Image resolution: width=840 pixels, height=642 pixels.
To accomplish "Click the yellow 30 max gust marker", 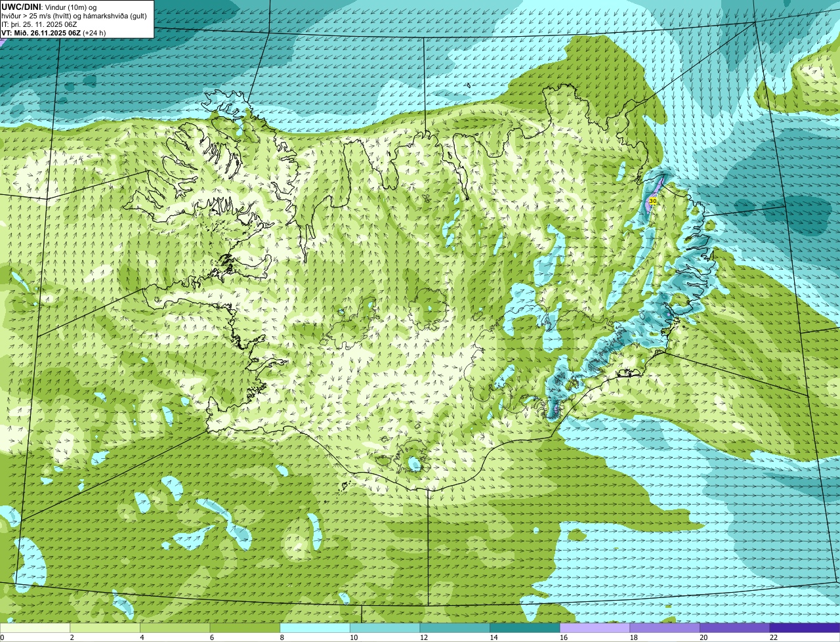I will [652, 201].
